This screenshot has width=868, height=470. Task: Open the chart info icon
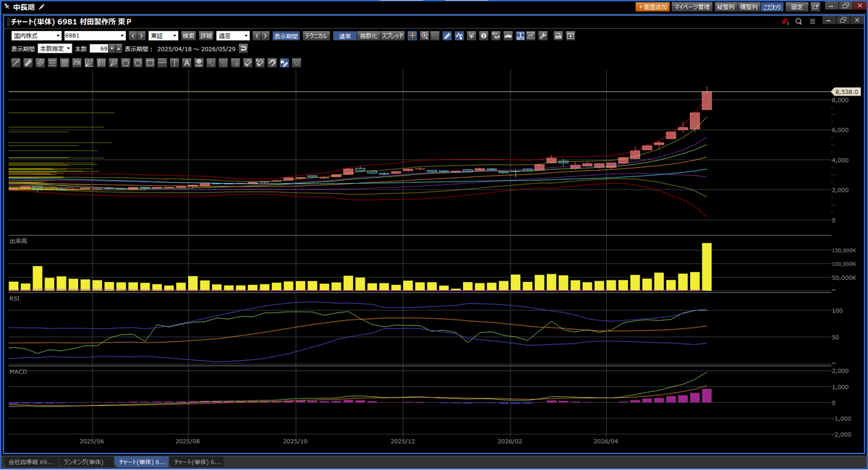(x=483, y=35)
